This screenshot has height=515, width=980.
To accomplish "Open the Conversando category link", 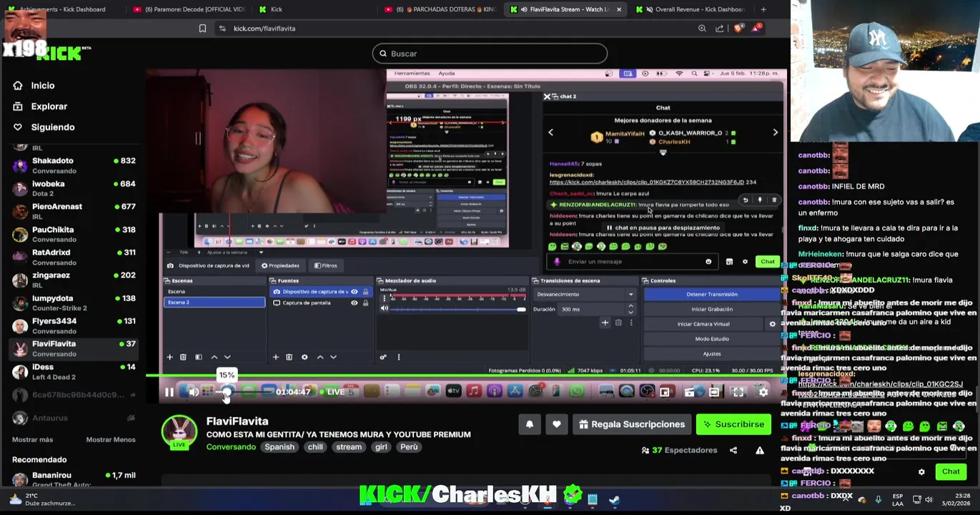I will coord(231,447).
